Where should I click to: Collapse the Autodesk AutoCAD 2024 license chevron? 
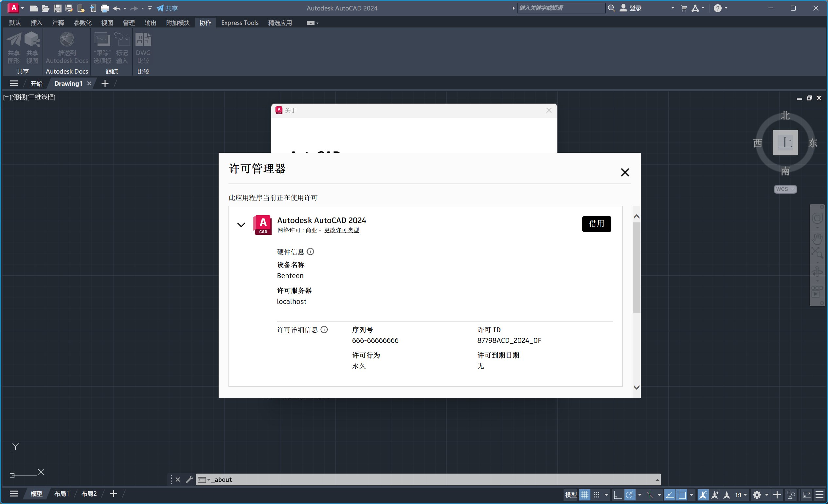point(241,225)
